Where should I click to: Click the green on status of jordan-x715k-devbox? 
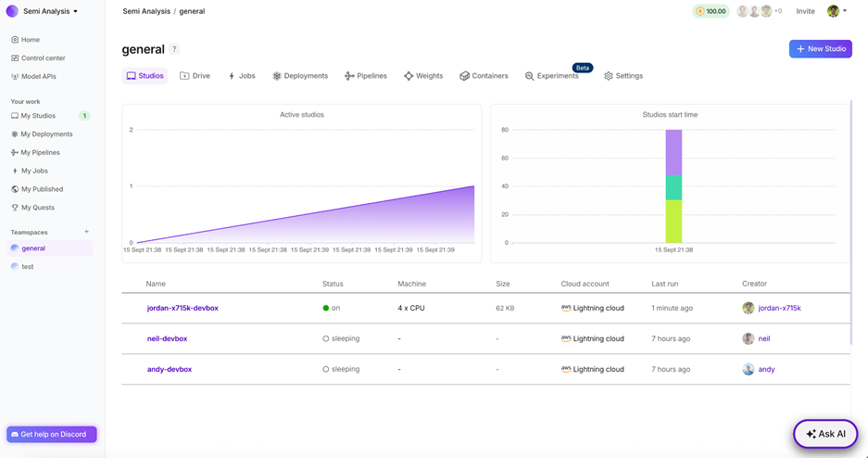click(x=331, y=308)
